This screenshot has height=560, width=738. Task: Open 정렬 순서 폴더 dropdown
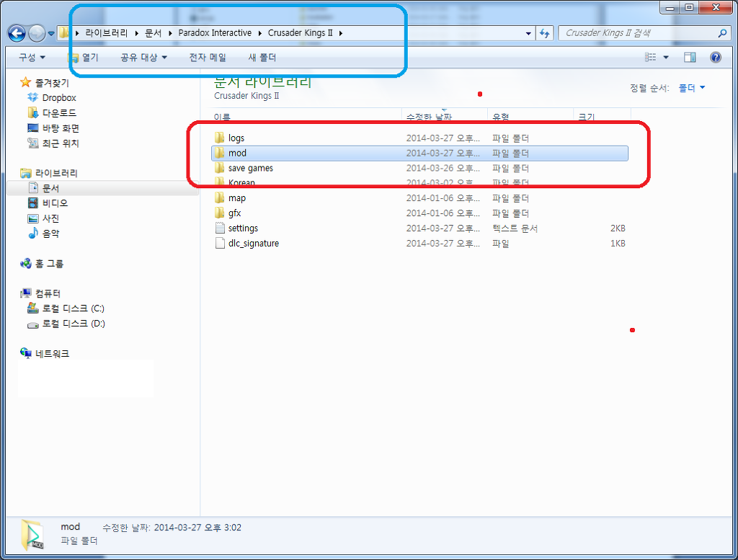(691, 88)
